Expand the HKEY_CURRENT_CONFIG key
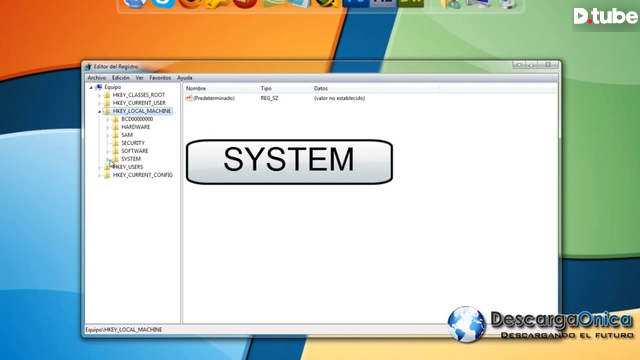Image resolution: width=640 pixels, height=360 pixels. point(99,176)
